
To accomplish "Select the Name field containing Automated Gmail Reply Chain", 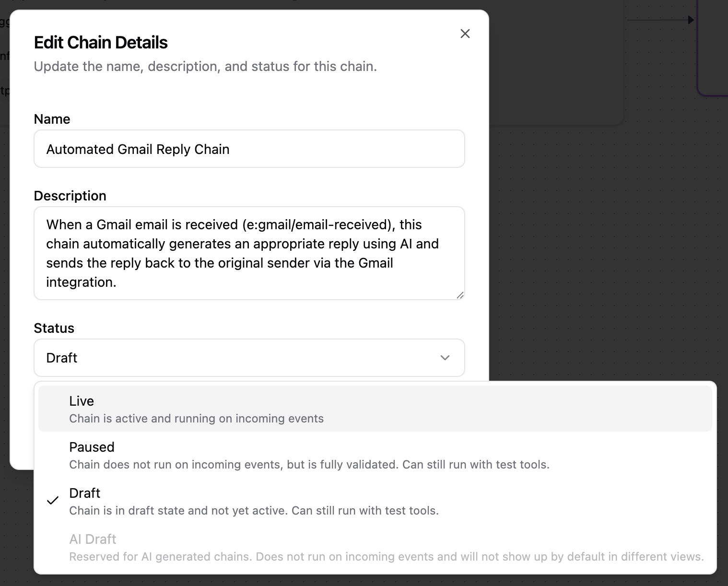I will [x=249, y=149].
